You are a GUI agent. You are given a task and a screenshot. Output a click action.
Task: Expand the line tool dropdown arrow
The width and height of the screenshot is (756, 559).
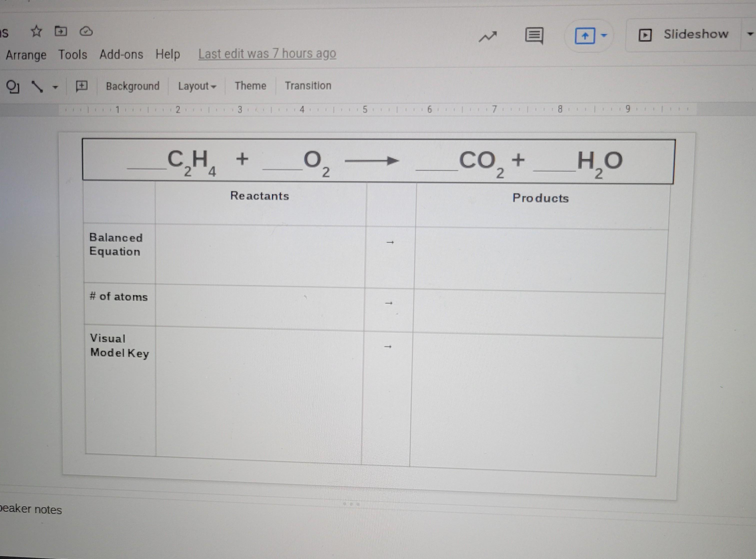tap(55, 87)
